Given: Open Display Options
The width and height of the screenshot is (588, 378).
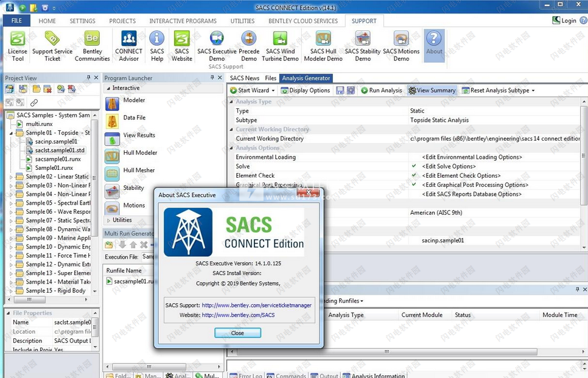Looking at the screenshot, I should (305, 90).
